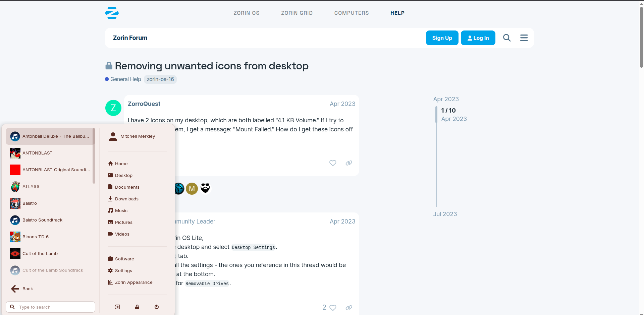Viewport: 644px width, 315px height.
Task: Launch Bloons TD 6 app
Action: click(36, 237)
